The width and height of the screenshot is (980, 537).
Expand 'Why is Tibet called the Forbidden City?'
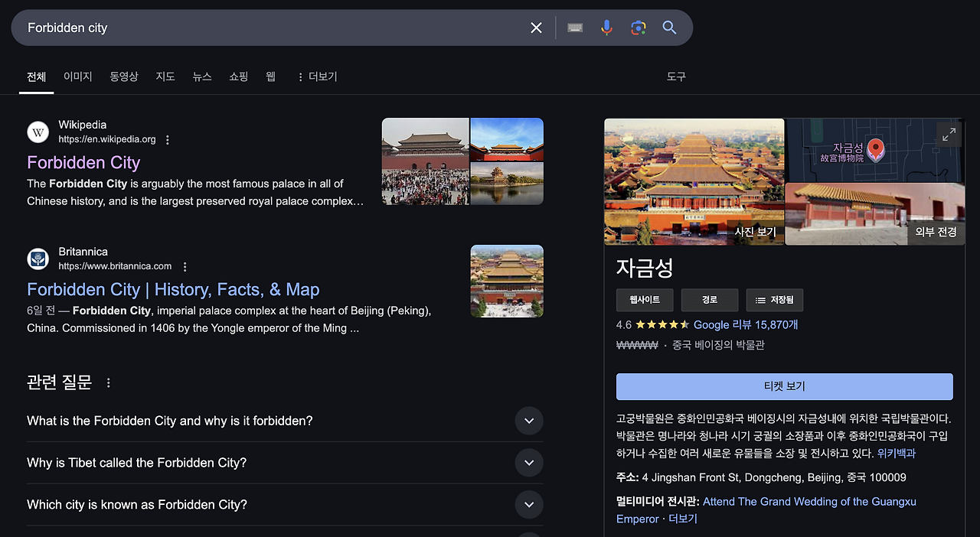coord(529,463)
